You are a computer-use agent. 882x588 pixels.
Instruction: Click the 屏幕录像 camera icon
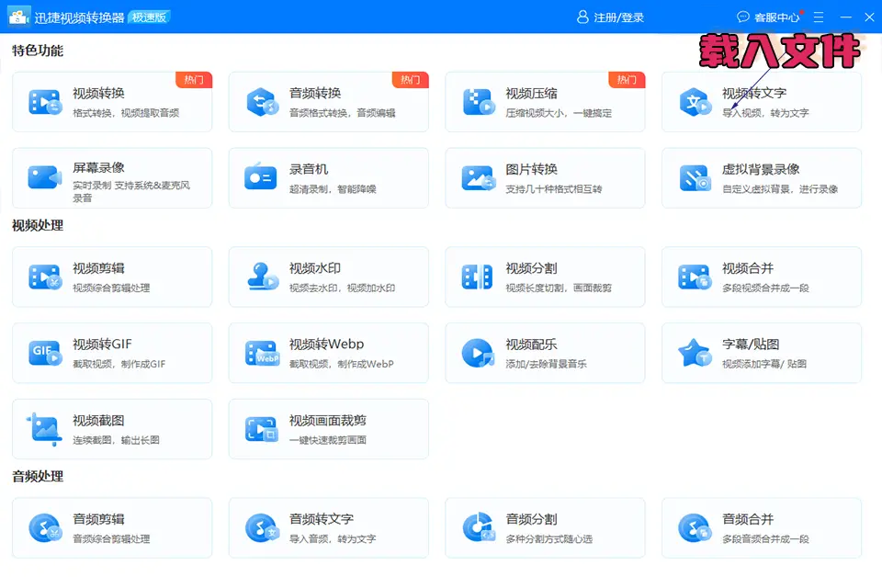click(x=44, y=178)
